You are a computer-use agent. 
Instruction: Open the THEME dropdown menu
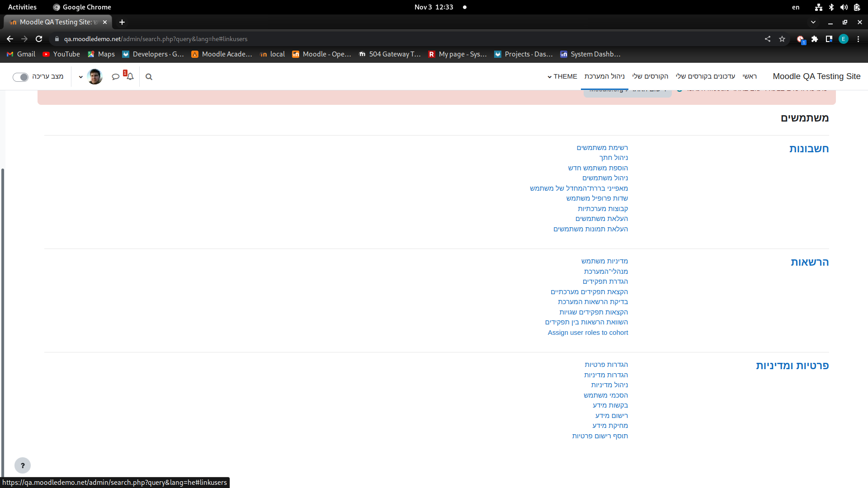pyautogui.click(x=562, y=76)
